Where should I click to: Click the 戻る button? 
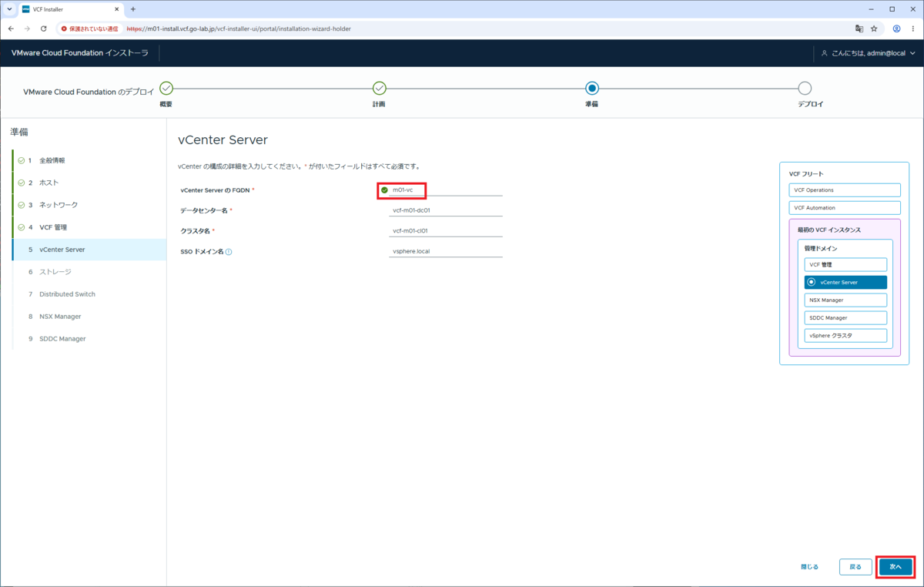(x=855, y=567)
